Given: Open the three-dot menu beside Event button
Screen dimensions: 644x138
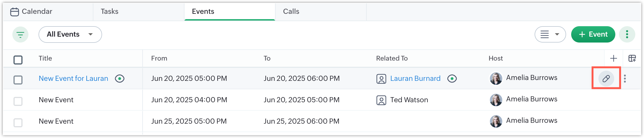Looking at the screenshot, I should coord(627,34).
